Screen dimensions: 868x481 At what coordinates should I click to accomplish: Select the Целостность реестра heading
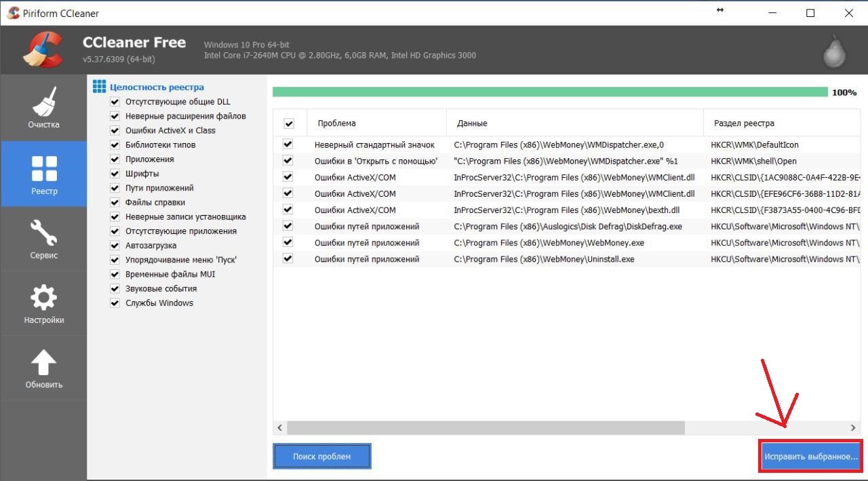(x=157, y=87)
